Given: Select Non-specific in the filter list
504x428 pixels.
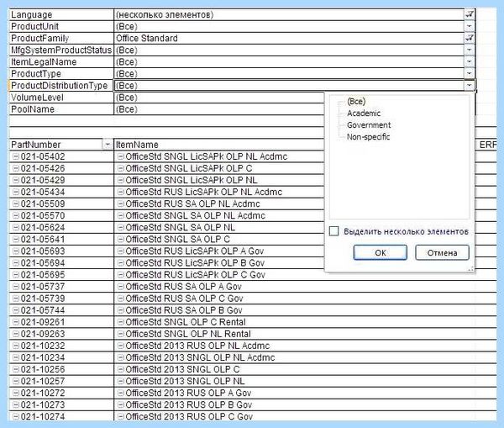Looking at the screenshot, I should point(369,137).
